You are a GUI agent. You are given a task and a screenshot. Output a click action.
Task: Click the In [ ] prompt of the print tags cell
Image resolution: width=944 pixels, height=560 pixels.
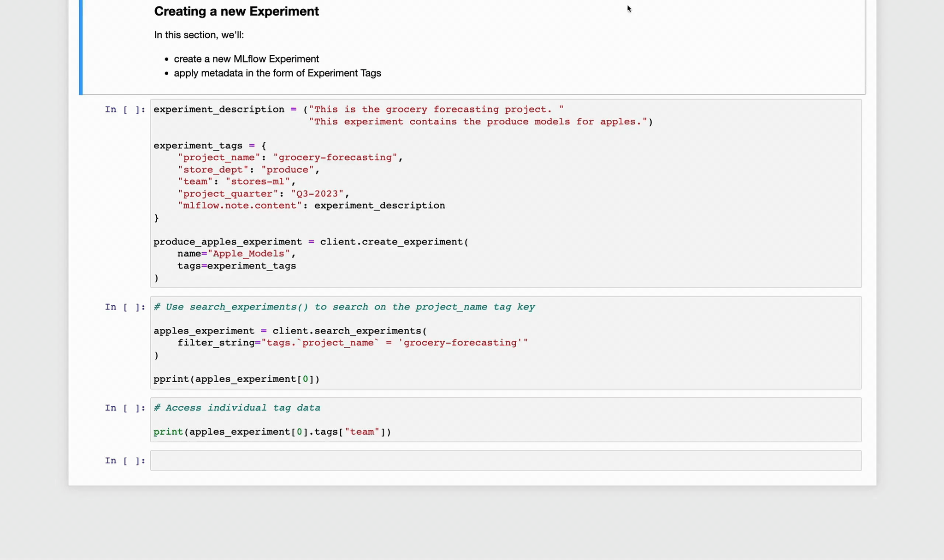125,408
